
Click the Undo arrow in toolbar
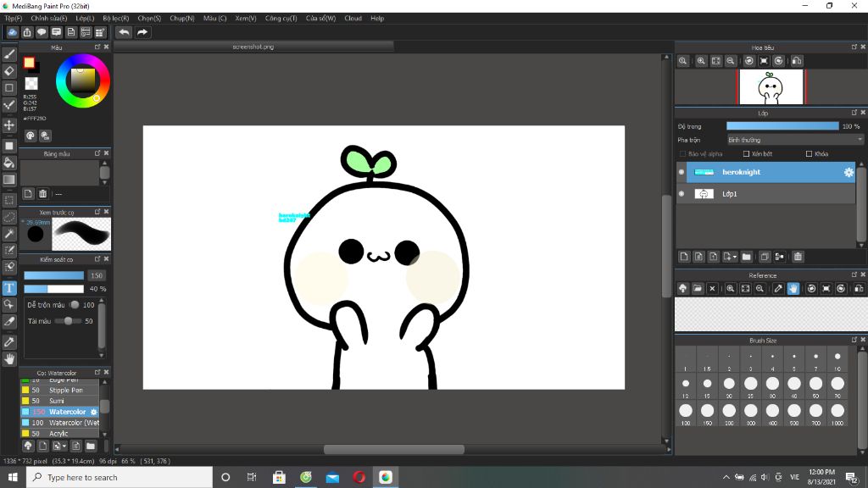124,32
